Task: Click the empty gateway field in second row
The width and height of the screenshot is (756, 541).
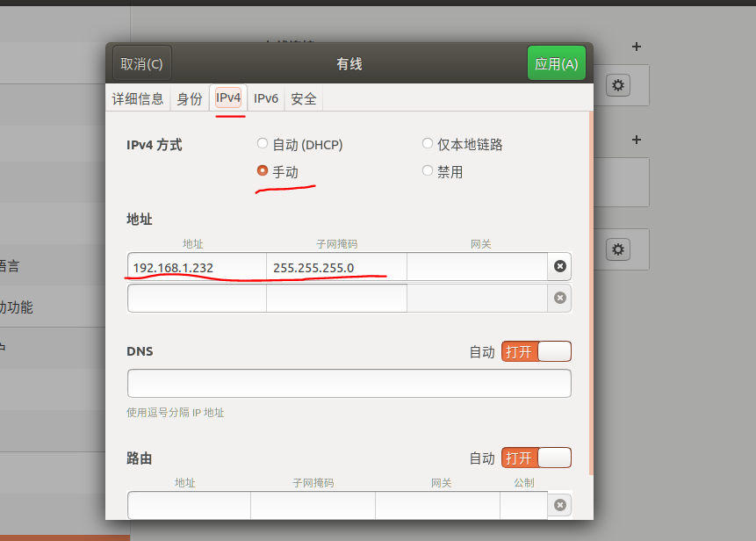Action: 478,298
